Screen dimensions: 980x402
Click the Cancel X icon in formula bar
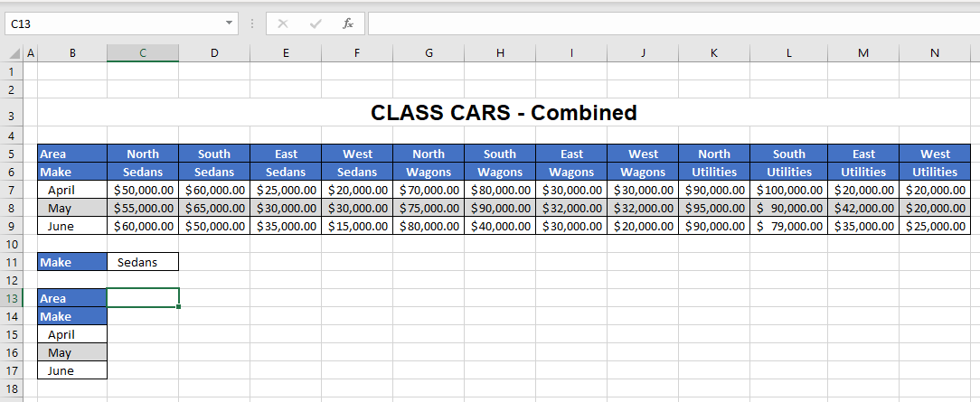(x=283, y=23)
